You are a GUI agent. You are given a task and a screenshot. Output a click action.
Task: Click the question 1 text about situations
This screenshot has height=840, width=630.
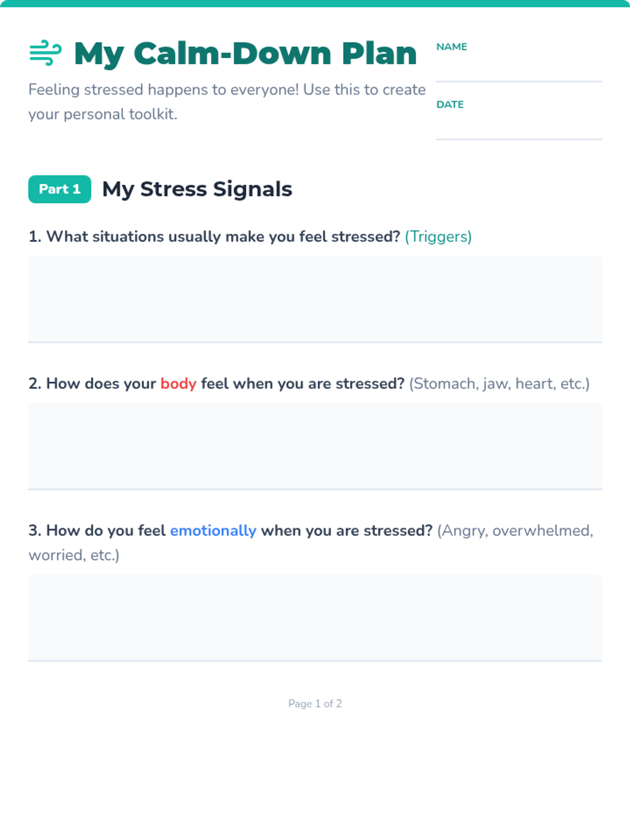(x=215, y=237)
